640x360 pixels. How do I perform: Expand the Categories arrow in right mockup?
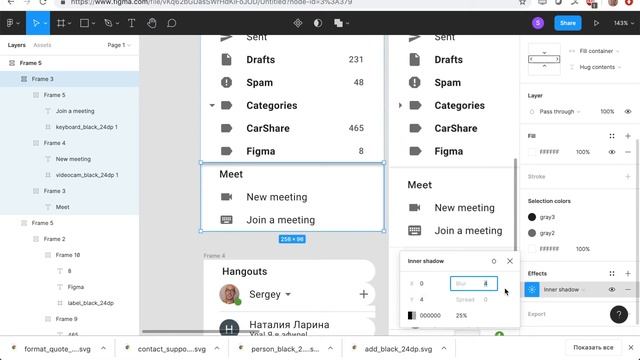[x=400, y=106]
